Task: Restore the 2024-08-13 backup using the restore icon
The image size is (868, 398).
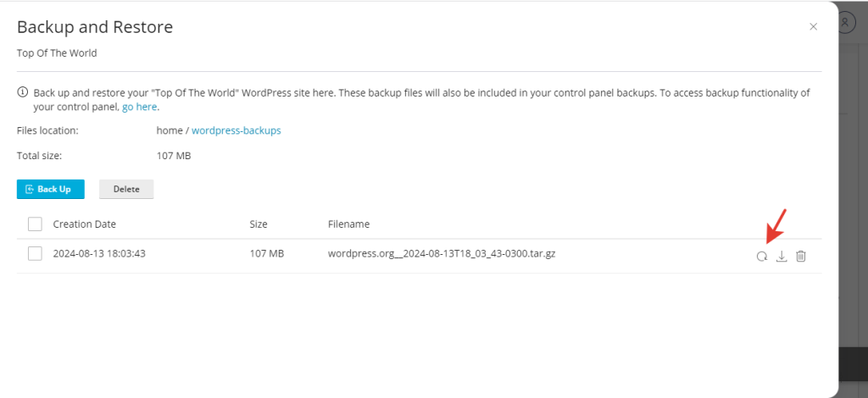Action: click(762, 257)
